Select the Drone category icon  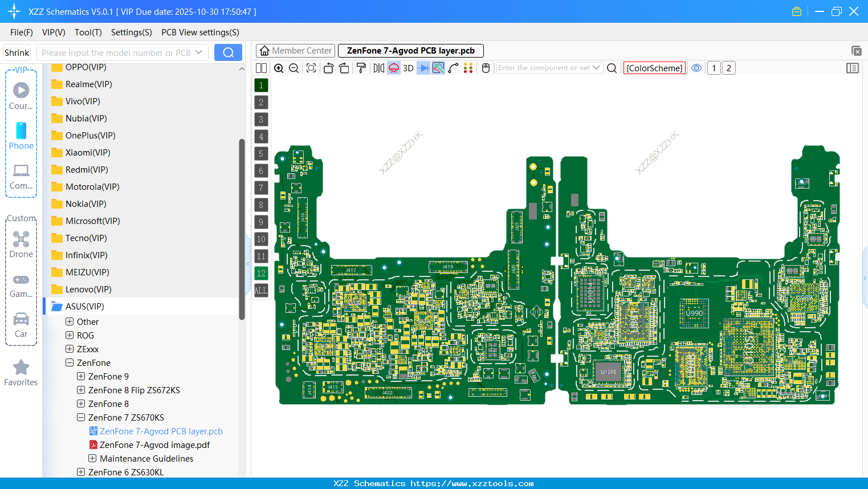pyautogui.click(x=21, y=244)
